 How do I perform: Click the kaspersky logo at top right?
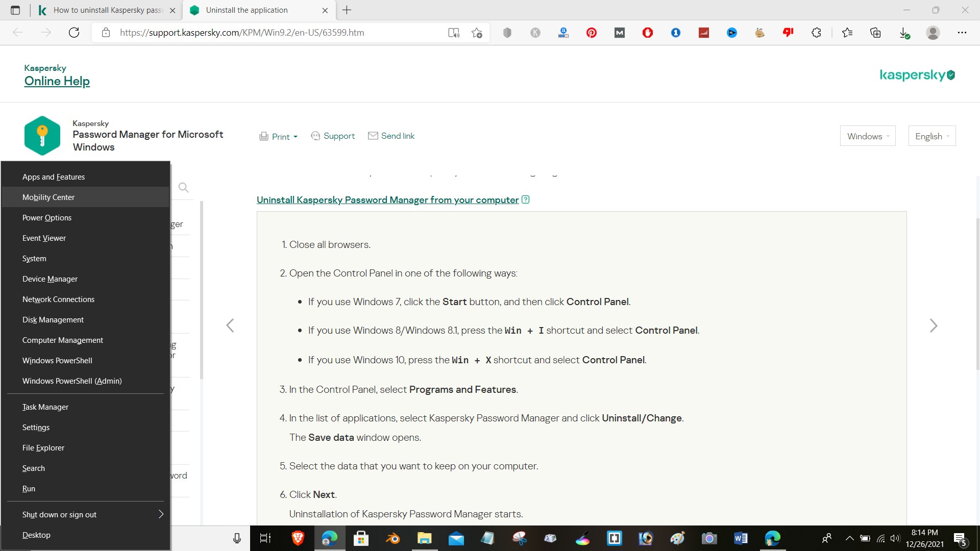(917, 75)
